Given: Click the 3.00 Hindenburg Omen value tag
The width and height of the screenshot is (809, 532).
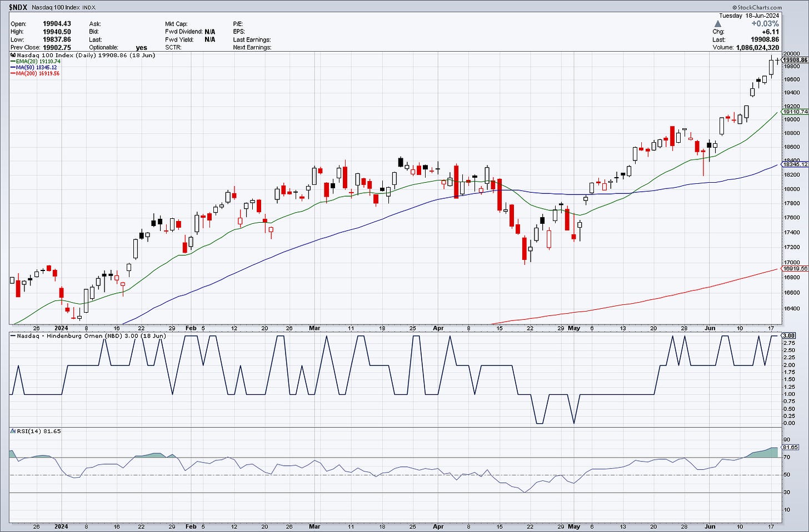Looking at the screenshot, I should [789, 335].
